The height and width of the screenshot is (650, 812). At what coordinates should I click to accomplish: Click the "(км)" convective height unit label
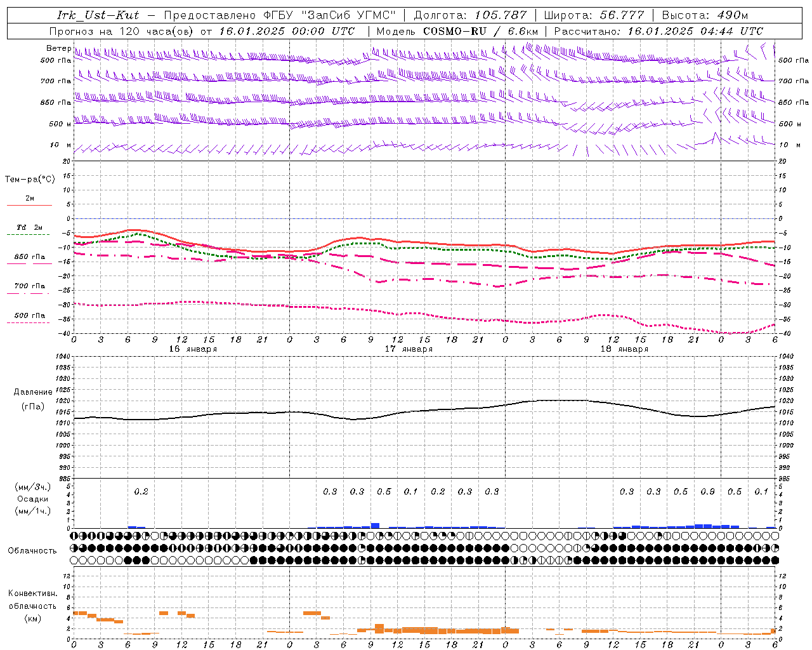[x=33, y=618]
